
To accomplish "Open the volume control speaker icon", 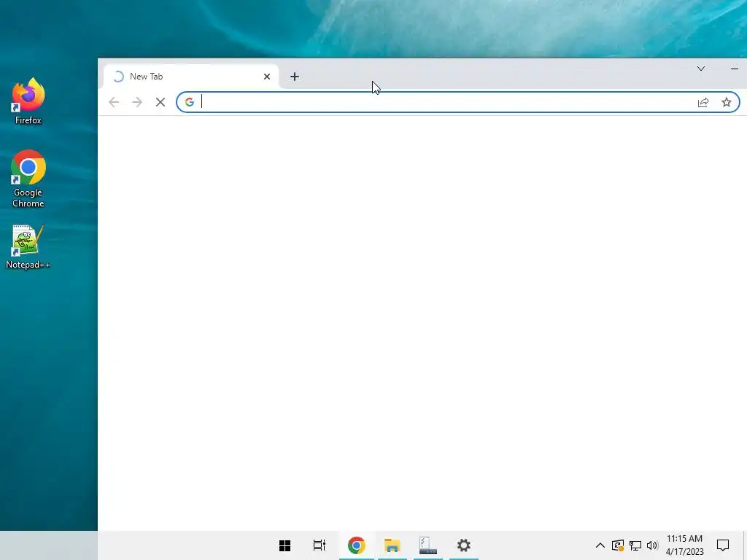I will coord(652,545).
